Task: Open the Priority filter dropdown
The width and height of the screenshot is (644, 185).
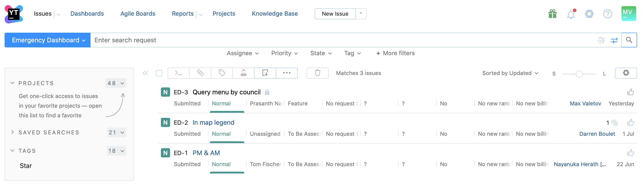Action: coord(285,53)
